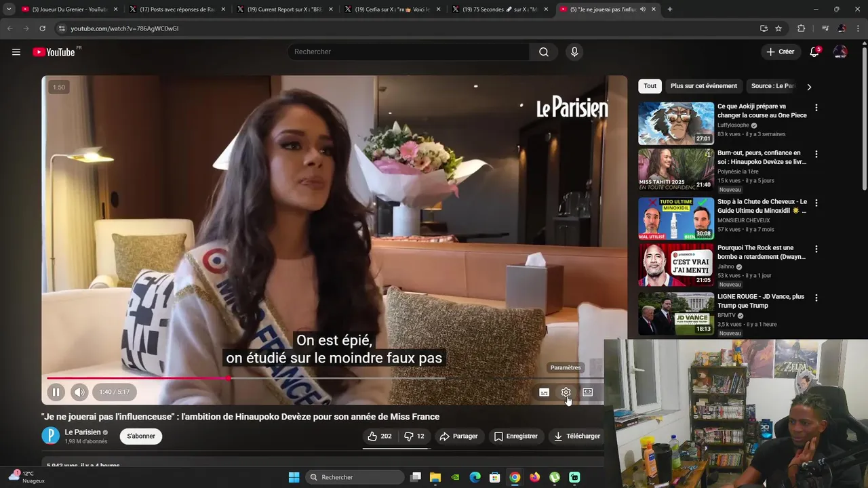Reload the page
The height and width of the screenshot is (488, 868).
click(x=42, y=28)
